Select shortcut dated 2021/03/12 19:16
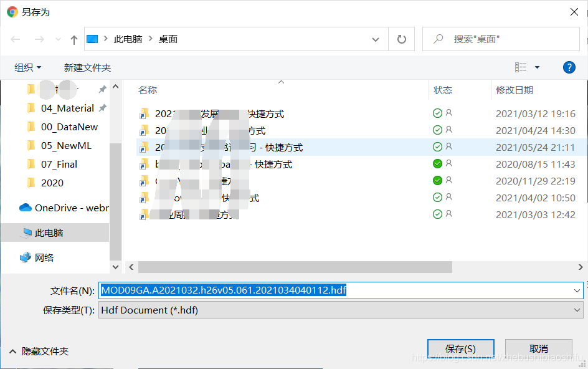This screenshot has height=369, width=588. click(358, 113)
